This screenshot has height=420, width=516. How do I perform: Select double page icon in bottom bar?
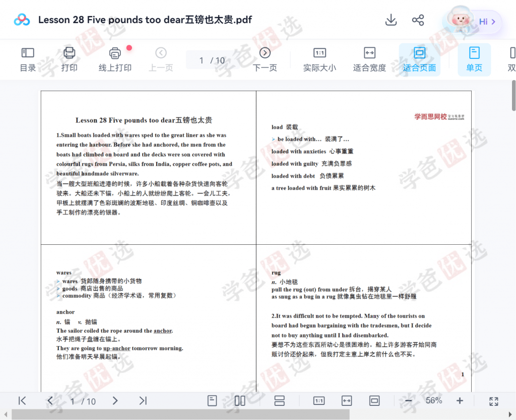point(240,400)
